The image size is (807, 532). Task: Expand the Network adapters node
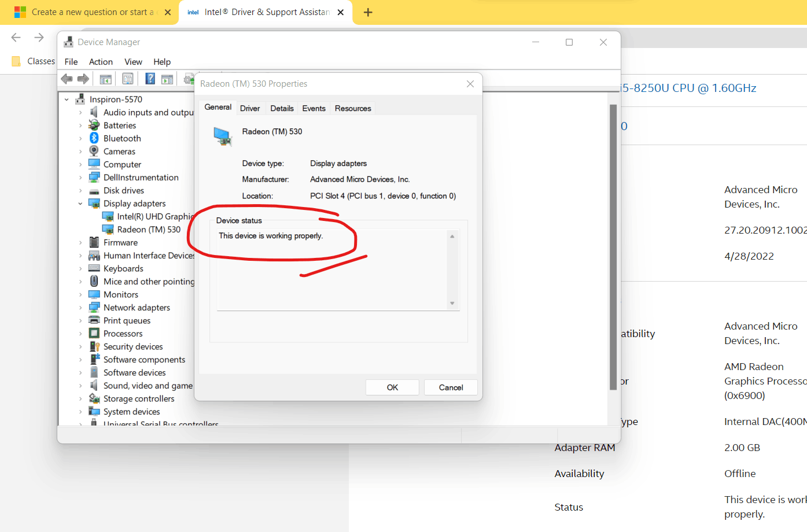coord(80,308)
